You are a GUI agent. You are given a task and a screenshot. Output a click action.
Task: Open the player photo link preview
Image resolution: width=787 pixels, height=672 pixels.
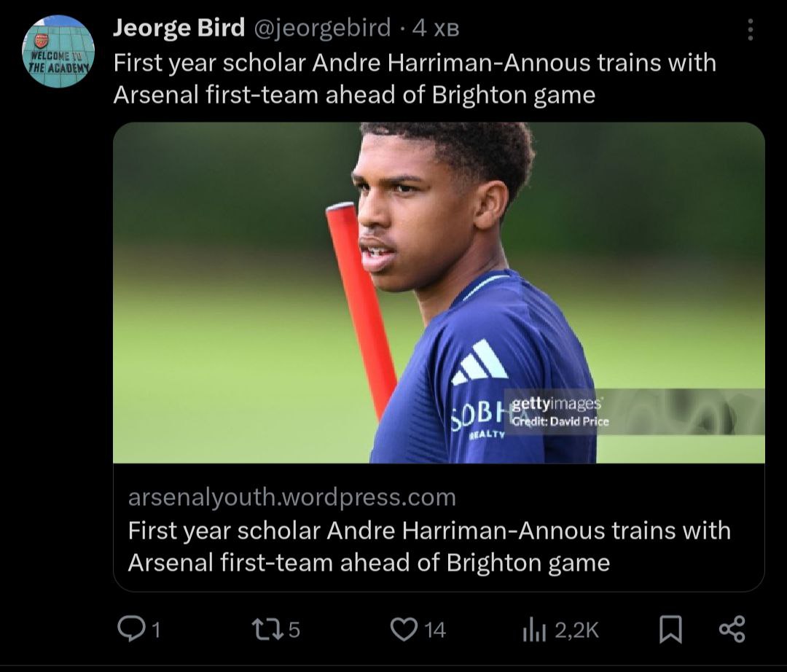pyautogui.click(x=438, y=292)
